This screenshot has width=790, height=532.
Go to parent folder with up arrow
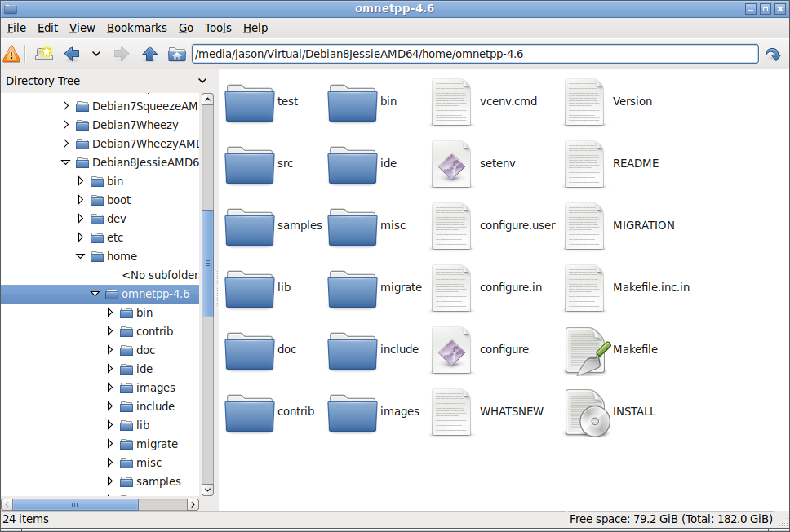point(149,54)
